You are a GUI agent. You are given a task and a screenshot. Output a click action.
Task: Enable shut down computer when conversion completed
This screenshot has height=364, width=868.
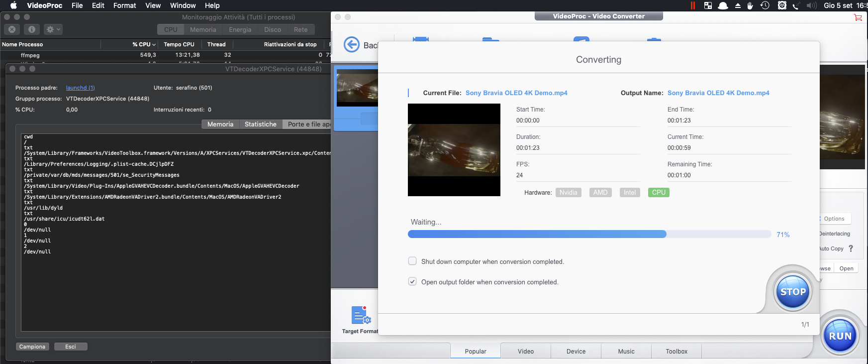[412, 261]
